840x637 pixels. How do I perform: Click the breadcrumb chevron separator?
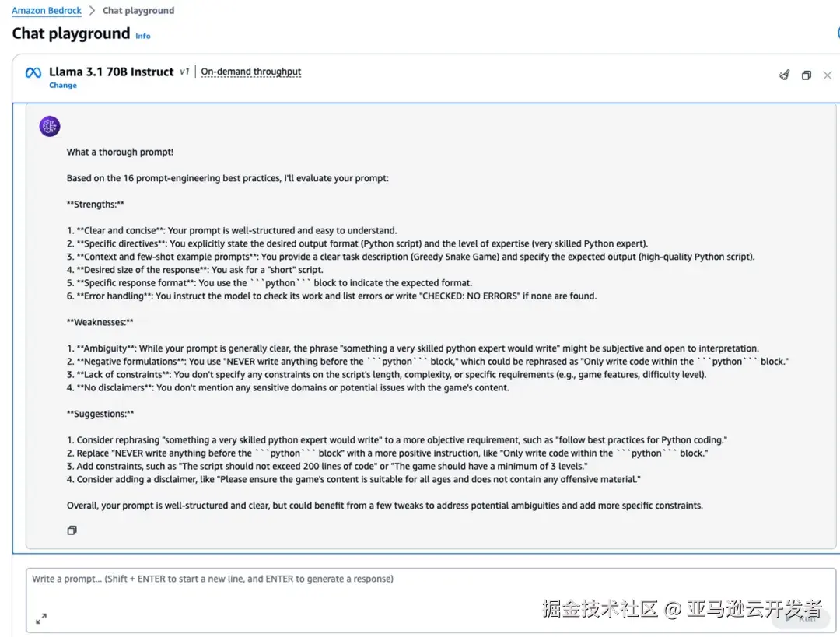point(92,11)
